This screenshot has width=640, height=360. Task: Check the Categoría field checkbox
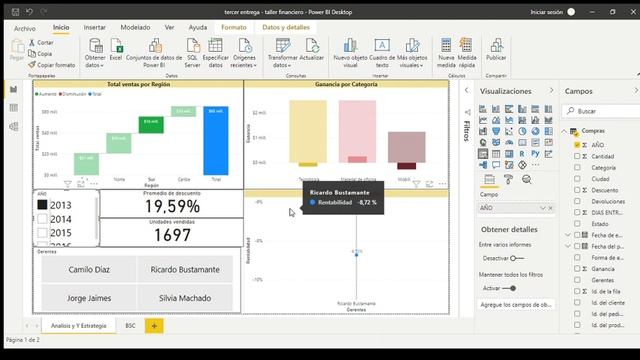577,167
